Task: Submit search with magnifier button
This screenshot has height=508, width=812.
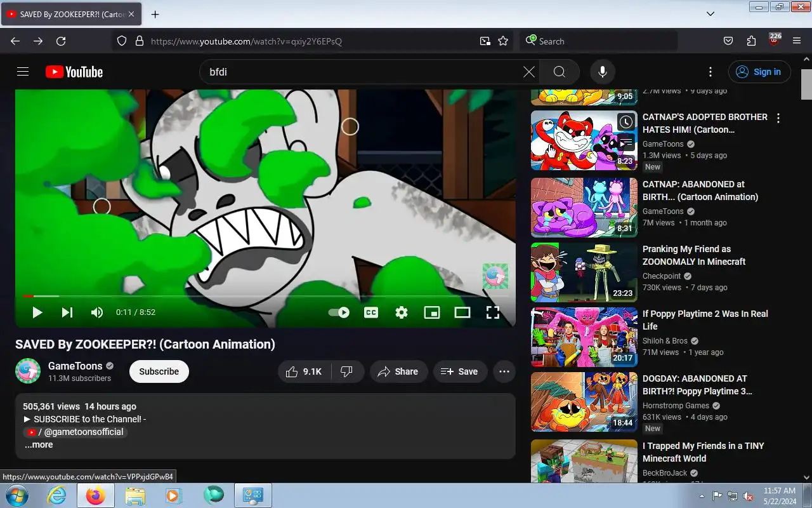Action: coord(559,72)
